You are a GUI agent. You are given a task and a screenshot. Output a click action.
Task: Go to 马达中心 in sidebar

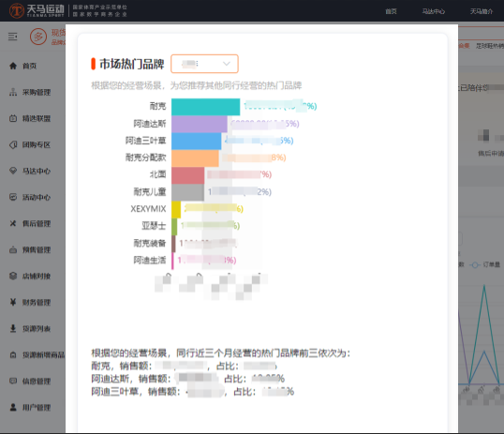[30, 171]
